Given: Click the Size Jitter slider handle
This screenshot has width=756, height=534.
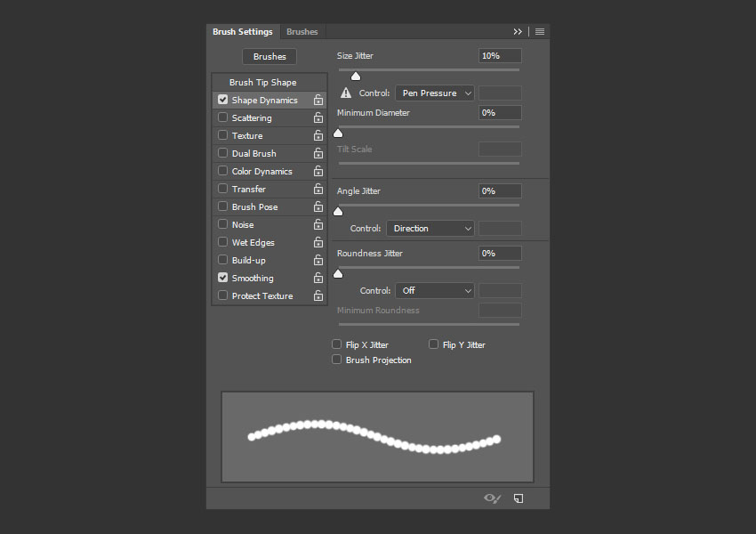Looking at the screenshot, I should coord(356,77).
